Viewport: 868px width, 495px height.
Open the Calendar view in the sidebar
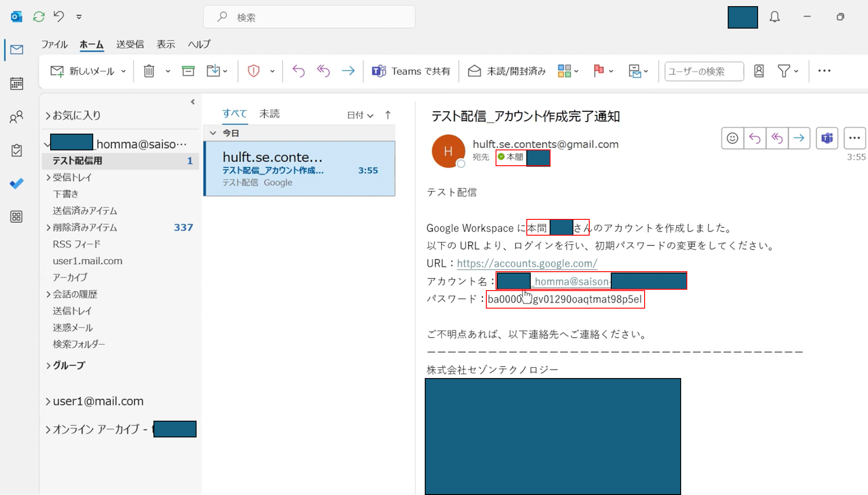click(17, 84)
